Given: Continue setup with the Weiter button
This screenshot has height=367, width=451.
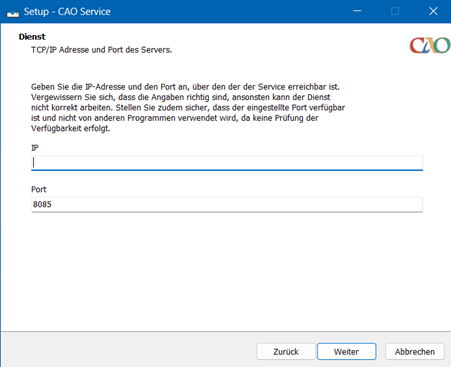Looking at the screenshot, I should (x=346, y=352).
